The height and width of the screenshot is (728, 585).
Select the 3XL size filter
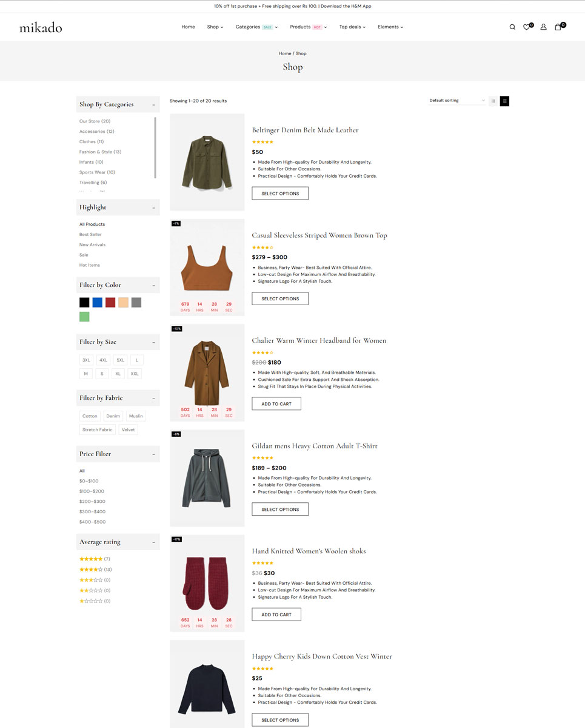tap(87, 360)
